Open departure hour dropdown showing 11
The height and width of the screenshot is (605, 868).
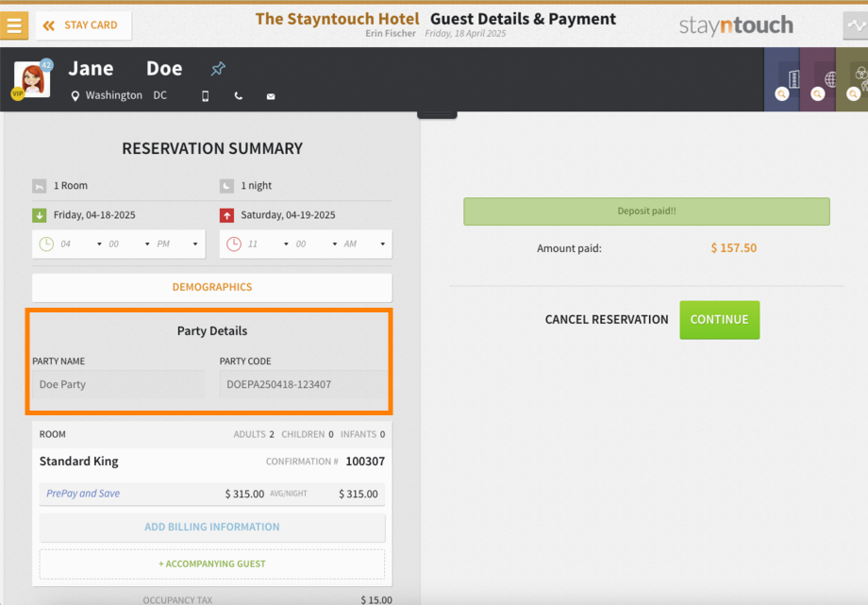[x=268, y=244]
